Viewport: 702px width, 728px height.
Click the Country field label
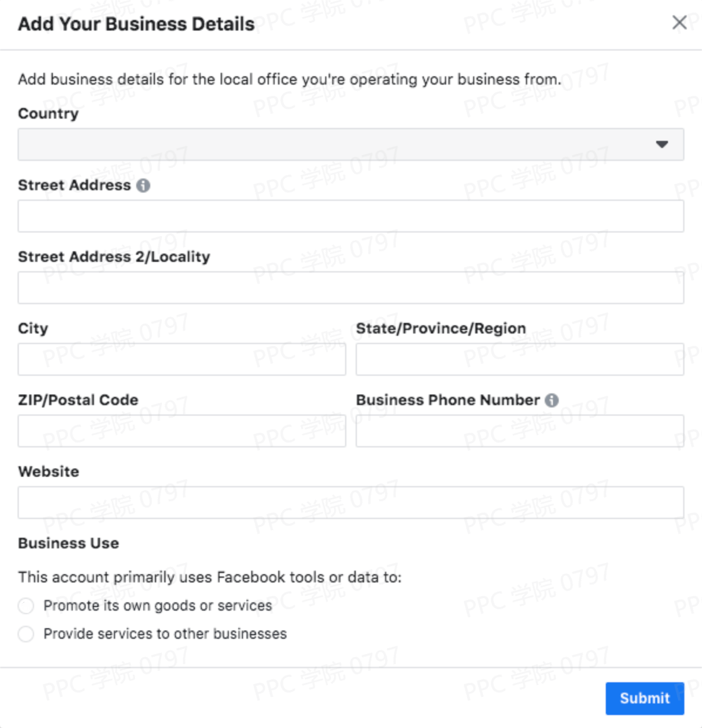48,114
